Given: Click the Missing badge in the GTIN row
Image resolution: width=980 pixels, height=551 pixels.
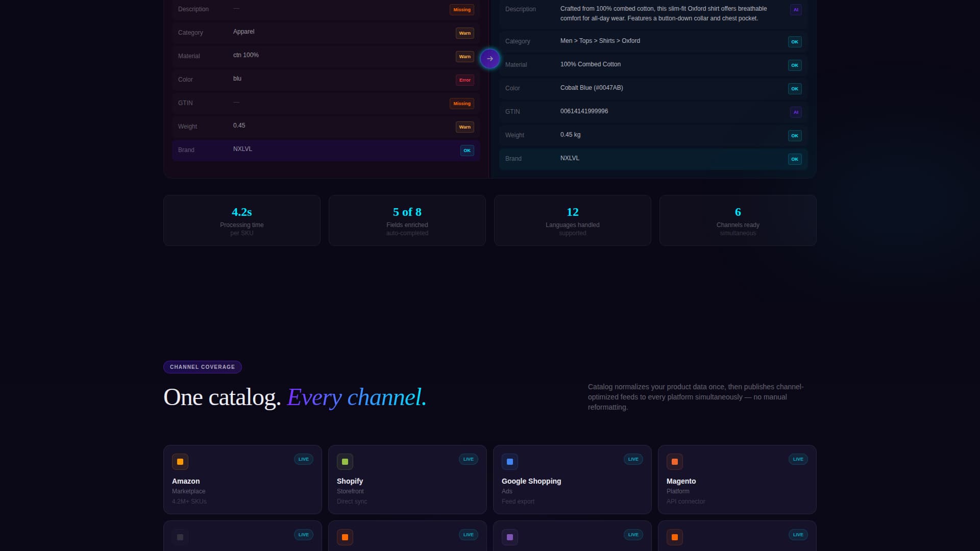Looking at the screenshot, I should coord(462,104).
